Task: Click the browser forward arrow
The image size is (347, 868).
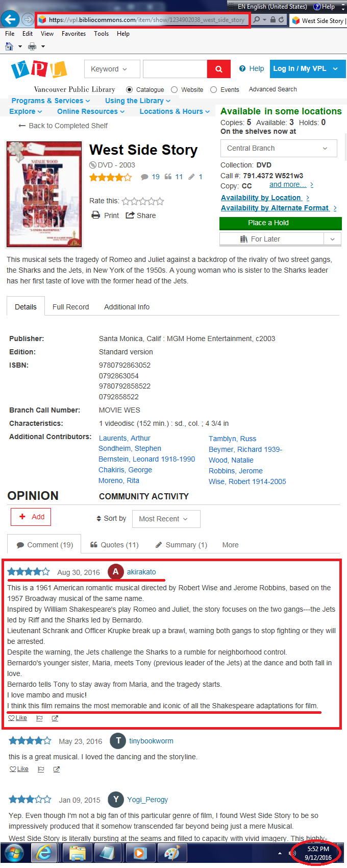Action: pos(28,20)
